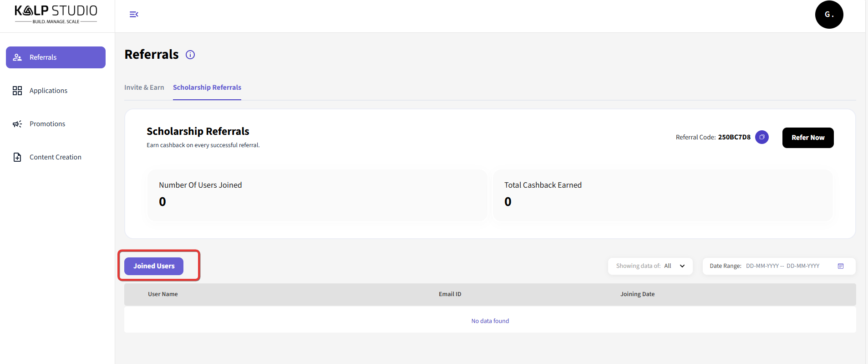Select the Scholarship Referrals tab
Screen dimensions: 868x364
point(207,87)
